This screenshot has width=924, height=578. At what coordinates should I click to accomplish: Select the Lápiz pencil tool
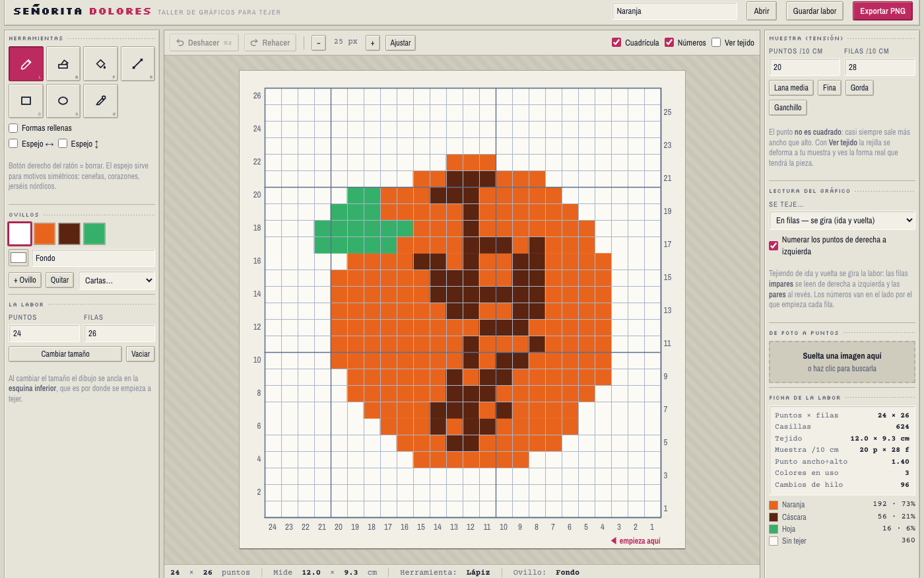pyautogui.click(x=26, y=64)
